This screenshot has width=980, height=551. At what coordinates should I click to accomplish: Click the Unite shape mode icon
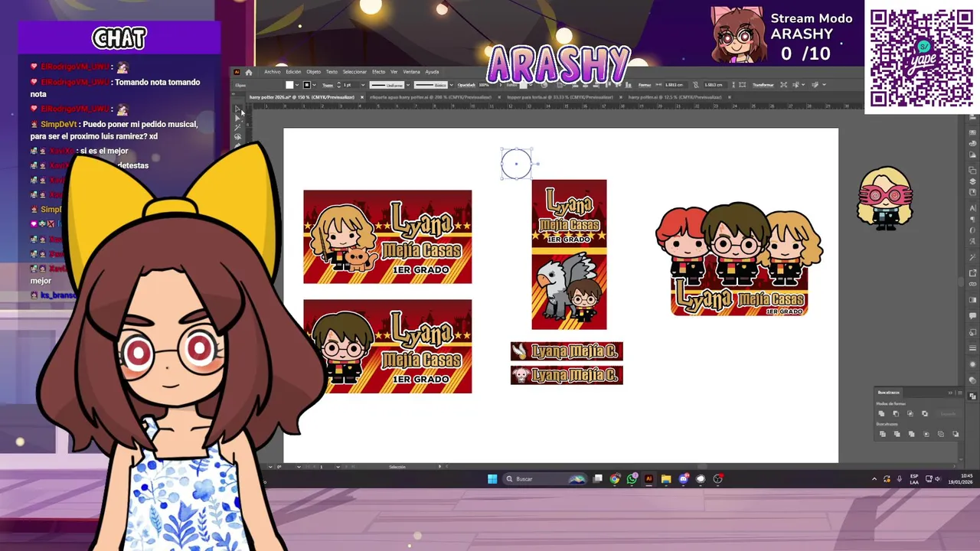(881, 413)
